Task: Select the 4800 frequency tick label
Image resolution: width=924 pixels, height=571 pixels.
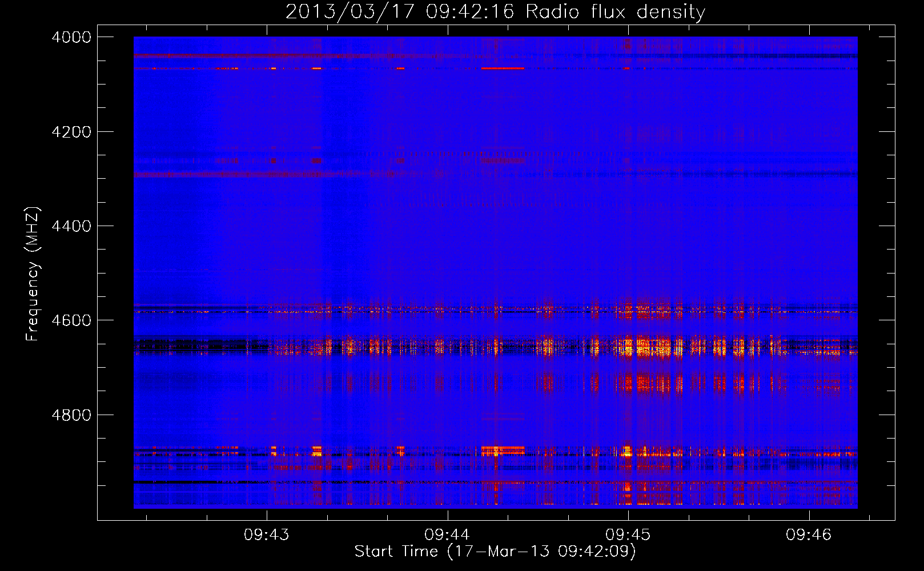Action: 71,415
